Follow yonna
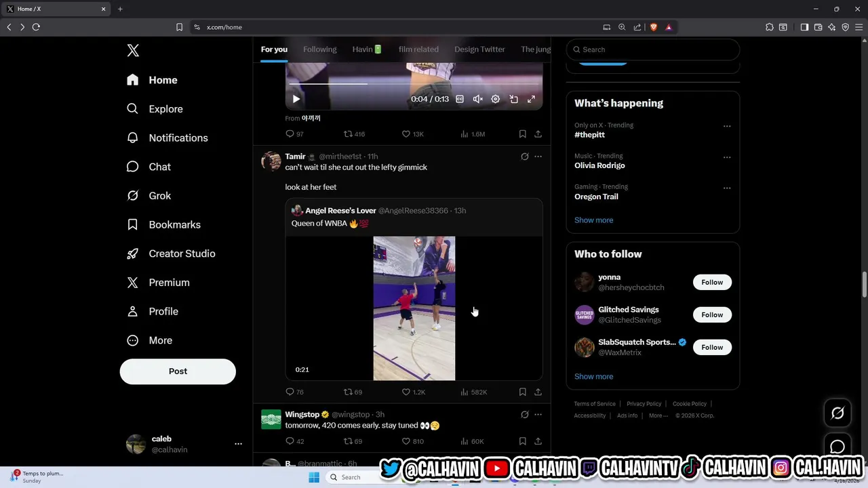 [712, 282]
